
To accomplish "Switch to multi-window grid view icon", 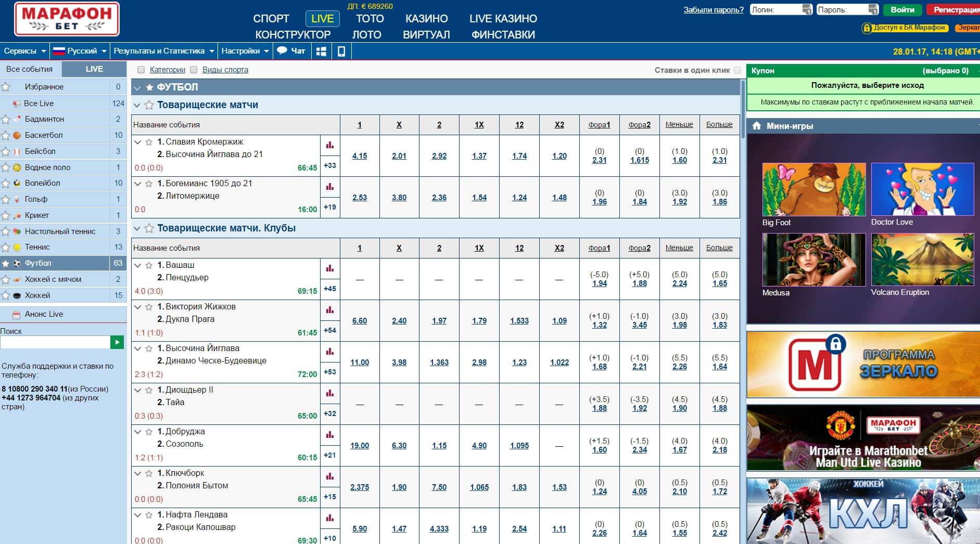I will 321,51.
